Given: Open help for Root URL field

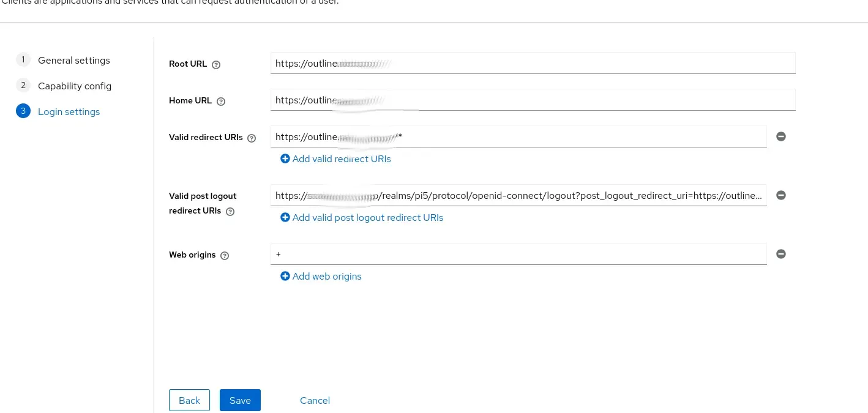Looking at the screenshot, I should [x=216, y=64].
